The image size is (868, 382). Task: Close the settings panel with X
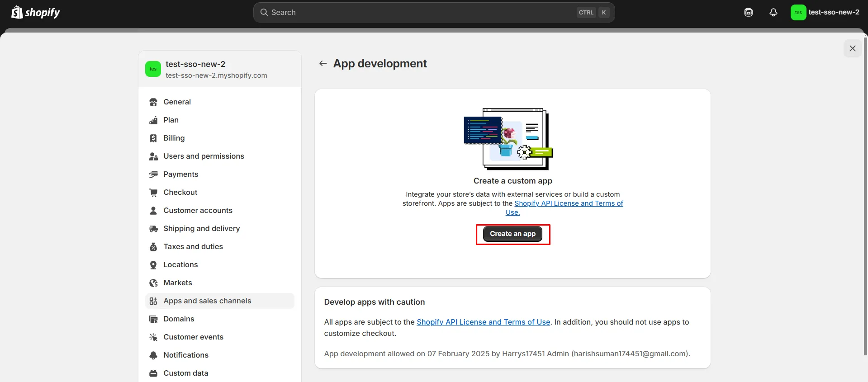pyautogui.click(x=853, y=48)
